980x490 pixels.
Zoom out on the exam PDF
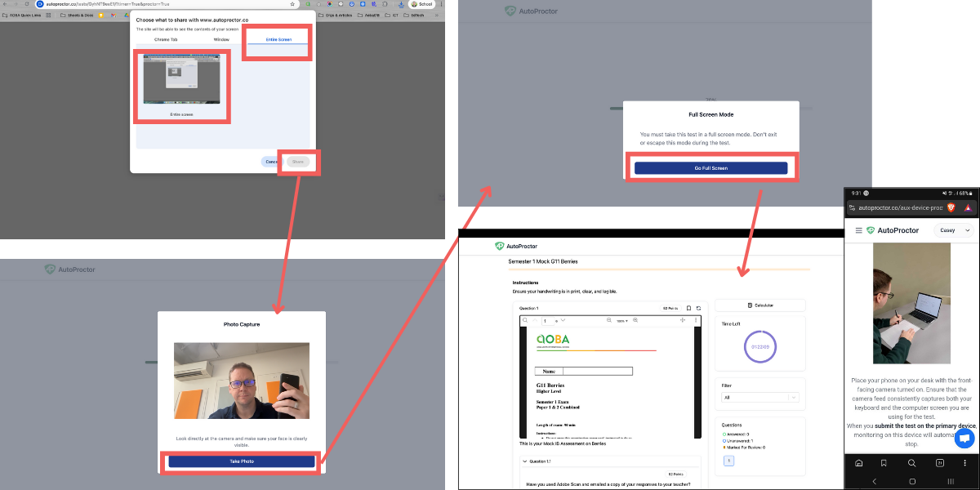click(x=609, y=321)
